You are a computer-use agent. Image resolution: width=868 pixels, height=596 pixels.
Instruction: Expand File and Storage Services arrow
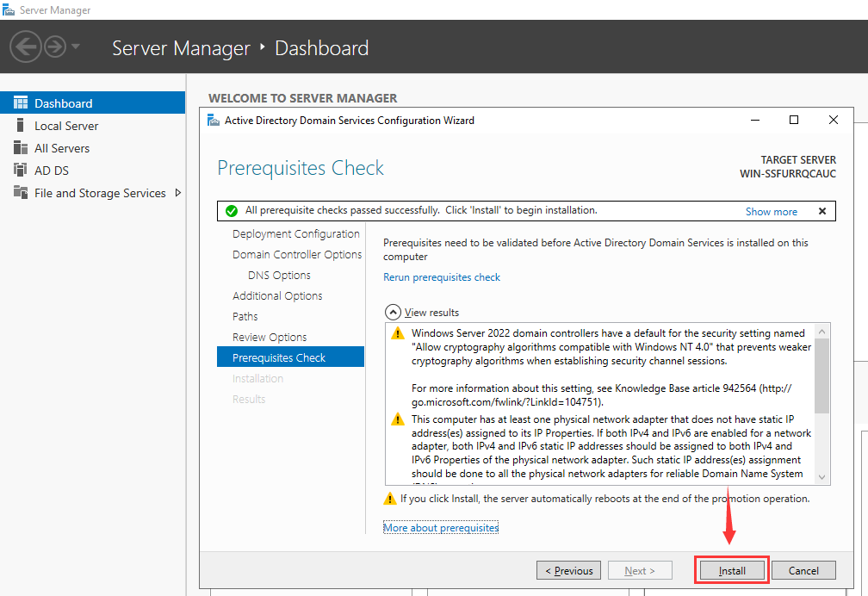[x=178, y=193]
